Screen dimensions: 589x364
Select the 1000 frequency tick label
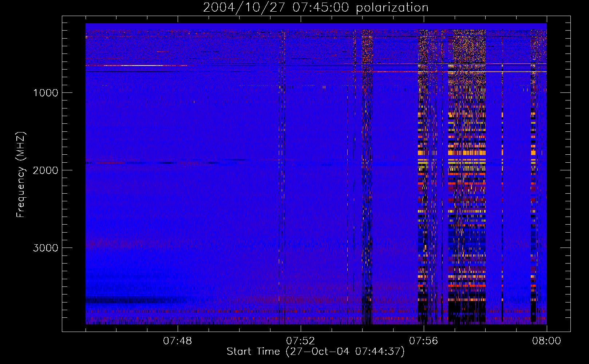pos(46,93)
